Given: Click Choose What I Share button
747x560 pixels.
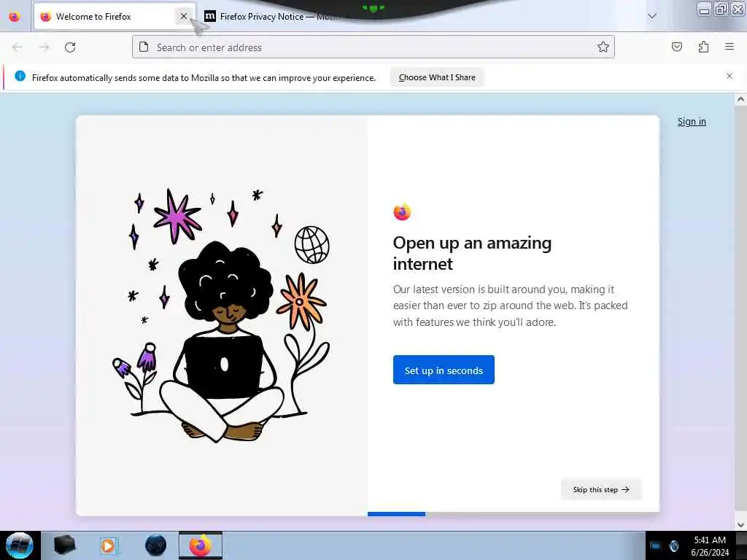Looking at the screenshot, I should (437, 77).
